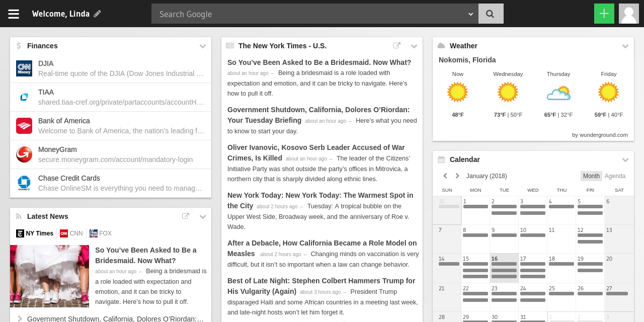This screenshot has width=644, height=322.
Task: Go to the next calendar month
Action: coord(457,176)
